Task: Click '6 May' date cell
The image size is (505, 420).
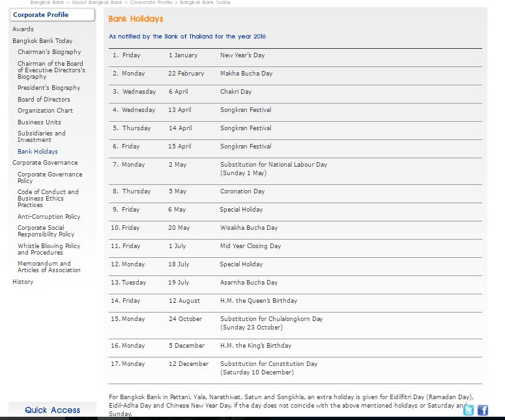Action: [177, 210]
